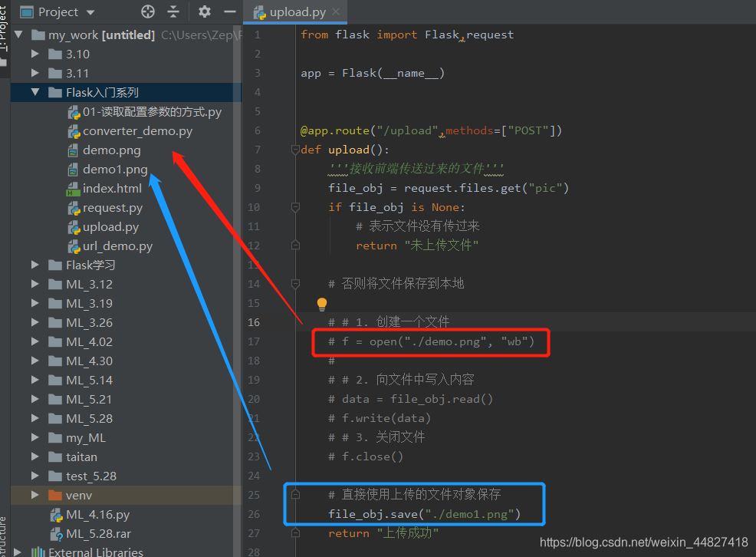Expand the ML_3.26 folder

[x=35, y=322]
